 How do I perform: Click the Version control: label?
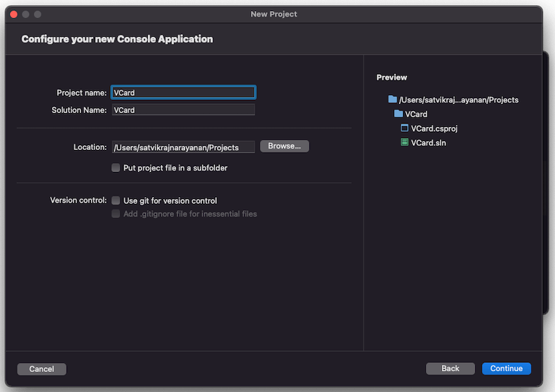click(x=78, y=200)
